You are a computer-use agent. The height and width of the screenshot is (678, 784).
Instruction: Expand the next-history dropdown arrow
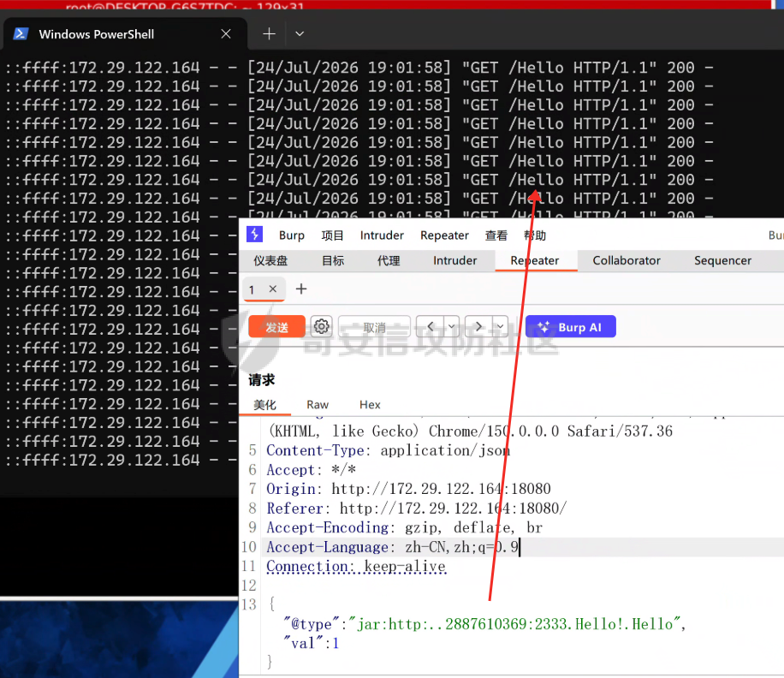501,327
